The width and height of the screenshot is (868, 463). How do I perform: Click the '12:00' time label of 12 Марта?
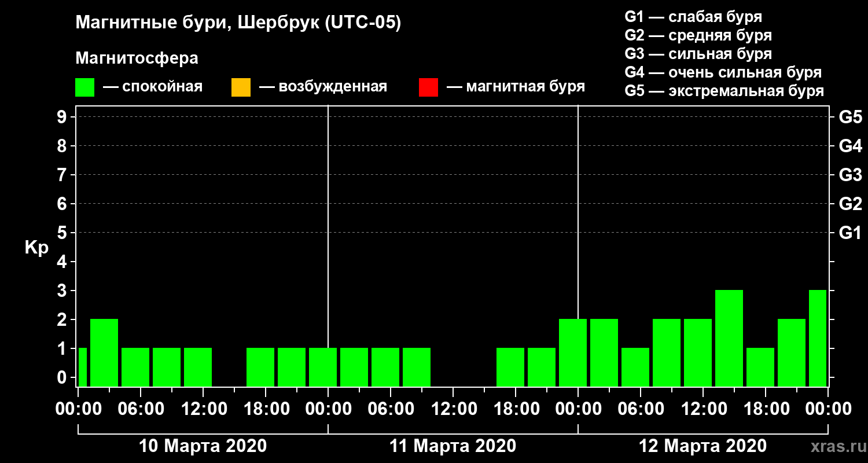(x=703, y=409)
